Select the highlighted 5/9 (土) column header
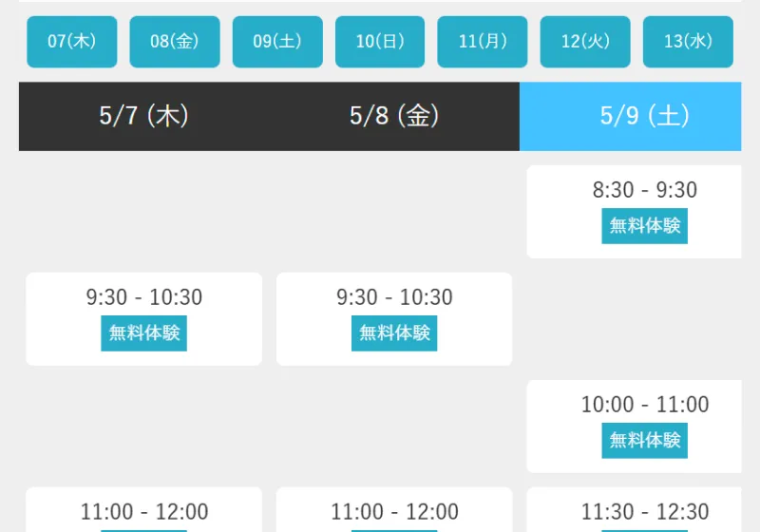Image resolution: width=760 pixels, height=532 pixels. pyautogui.click(x=644, y=116)
